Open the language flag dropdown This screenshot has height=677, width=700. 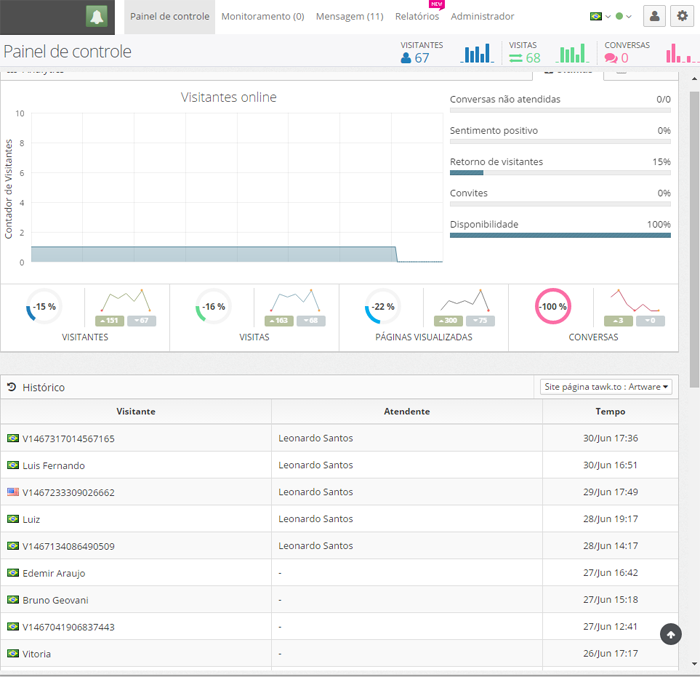tap(600, 17)
